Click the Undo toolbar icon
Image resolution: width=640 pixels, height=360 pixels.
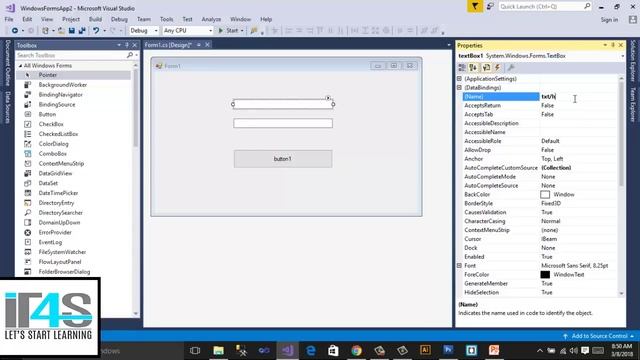[96, 31]
